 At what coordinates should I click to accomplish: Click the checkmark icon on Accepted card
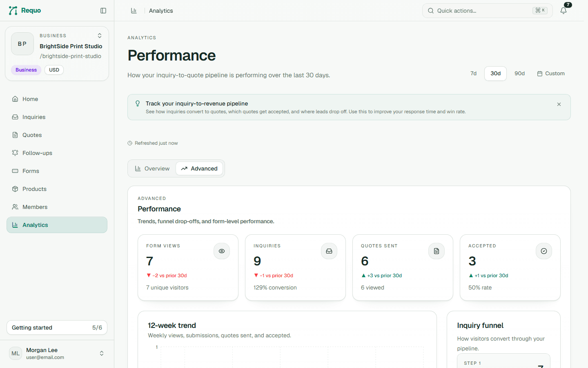point(544,251)
